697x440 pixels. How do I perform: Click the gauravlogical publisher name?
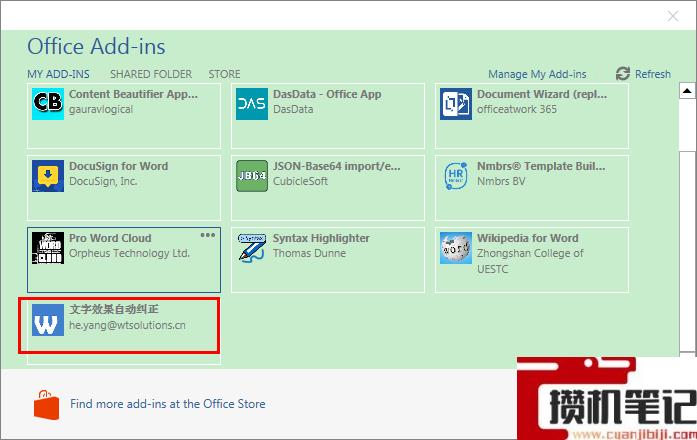[101, 109]
